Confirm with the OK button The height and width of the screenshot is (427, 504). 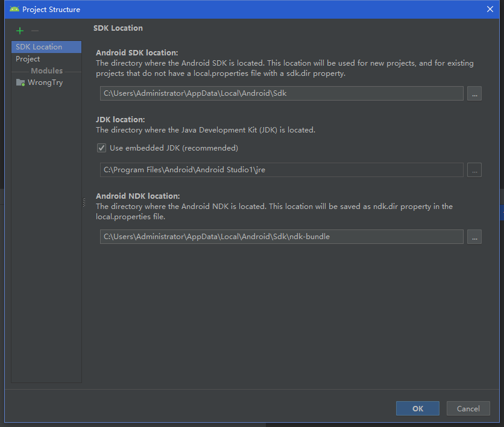[x=418, y=408]
